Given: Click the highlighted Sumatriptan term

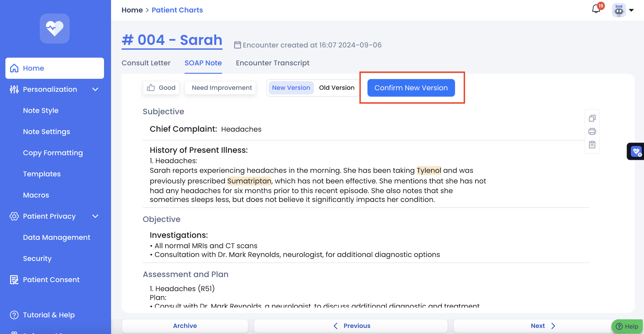Looking at the screenshot, I should (249, 181).
